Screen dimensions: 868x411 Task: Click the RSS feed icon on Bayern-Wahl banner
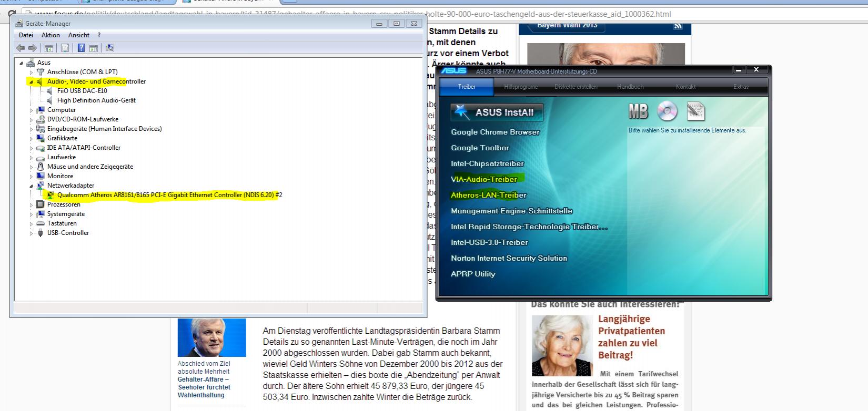coord(678,26)
